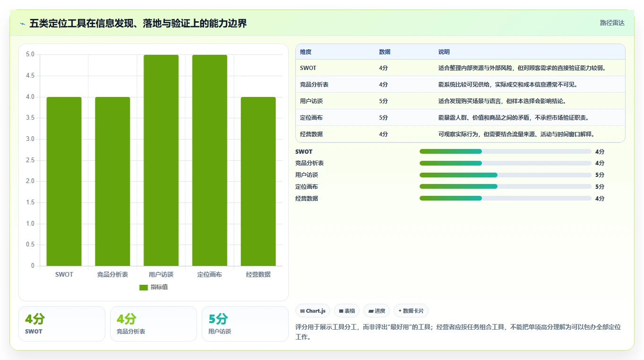This screenshot has height=360, width=644.
Task: Toggle the 指标值 legend swatch
Action: pyautogui.click(x=144, y=288)
